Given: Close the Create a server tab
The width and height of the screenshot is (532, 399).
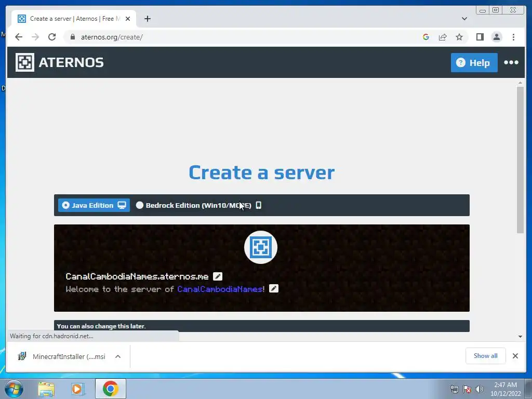Looking at the screenshot, I should [128, 19].
